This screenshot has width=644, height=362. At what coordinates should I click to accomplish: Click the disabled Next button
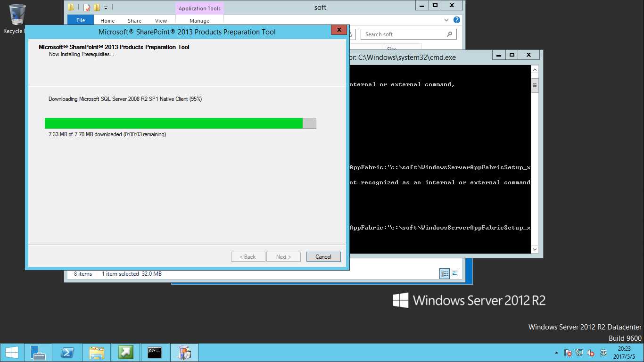pos(283,257)
